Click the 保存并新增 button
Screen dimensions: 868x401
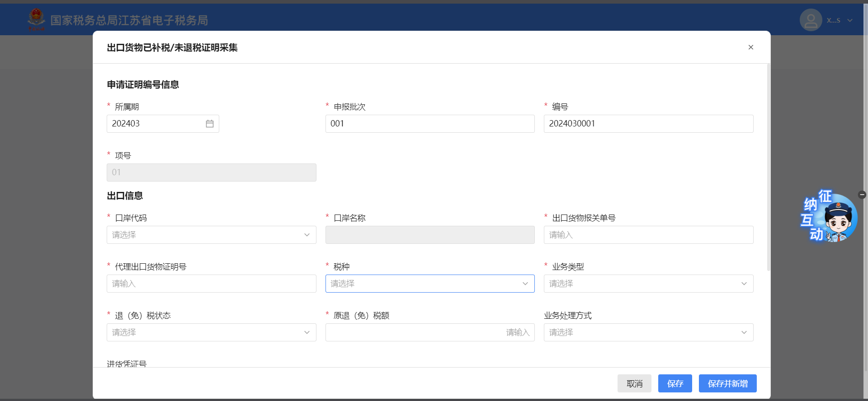point(727,383)
